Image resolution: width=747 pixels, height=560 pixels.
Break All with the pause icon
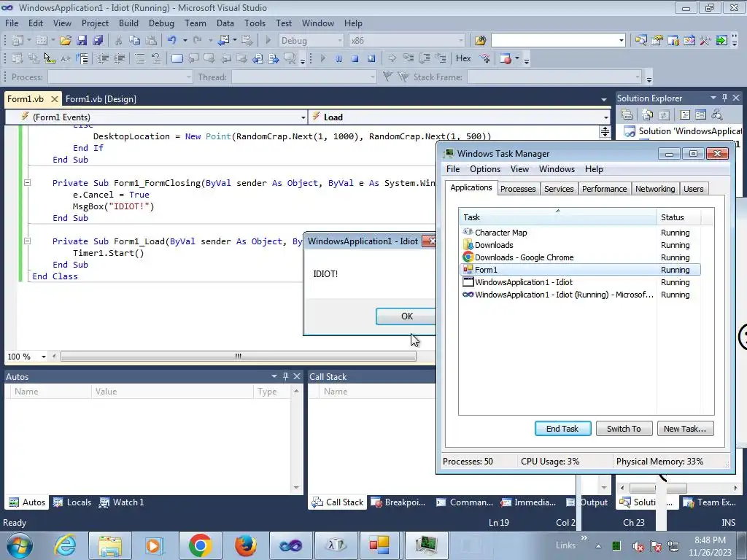(338, 58)
